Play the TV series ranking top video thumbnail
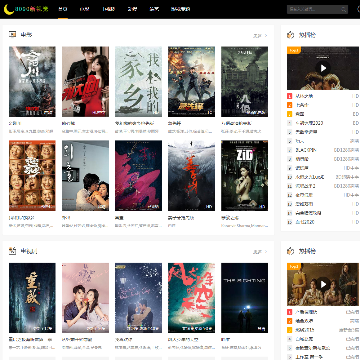 click(x=323, y=284)
